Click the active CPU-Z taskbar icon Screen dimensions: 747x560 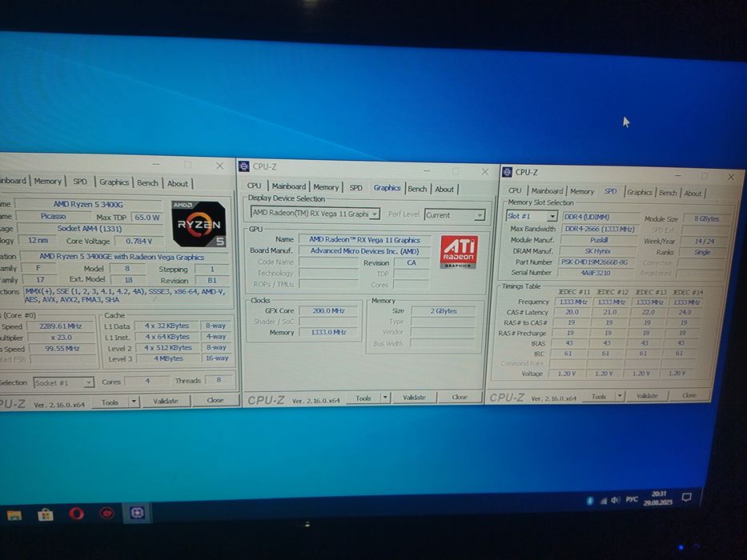pyautogui.click(x=137, y=513)
